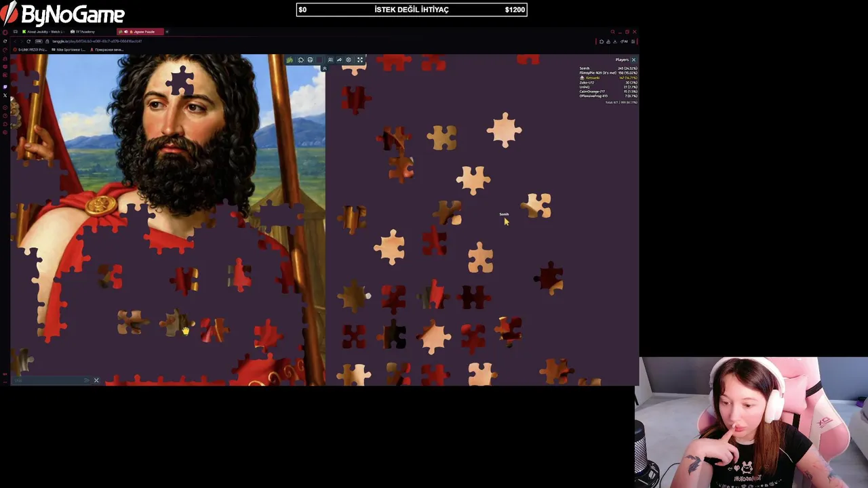Close the chat box with X
868x488 pixels.
pos(96,380)
